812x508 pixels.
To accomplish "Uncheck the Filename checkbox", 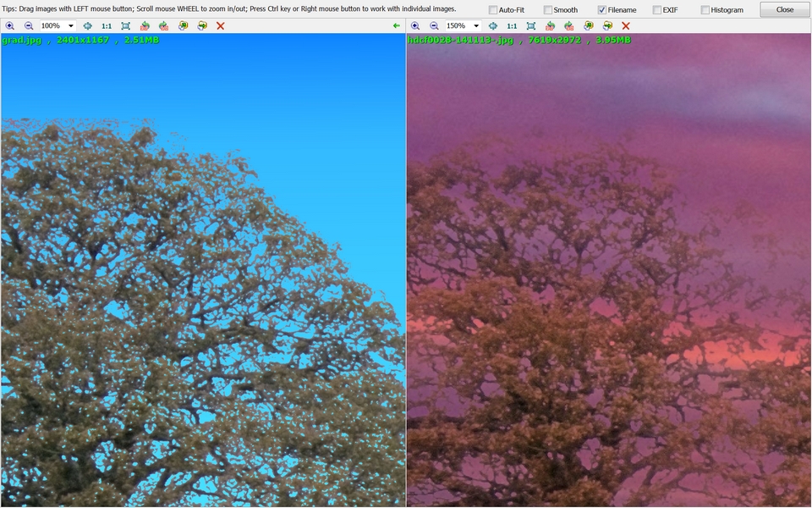I will pyautogui.click(x=602, y=10).
